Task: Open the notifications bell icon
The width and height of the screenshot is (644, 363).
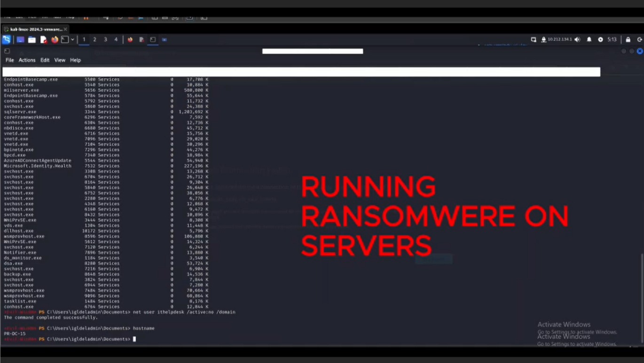Action: (x=589, y=40)
